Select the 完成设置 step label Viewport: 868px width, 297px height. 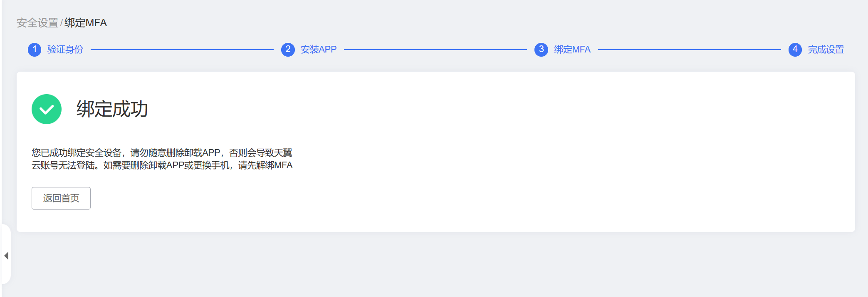pyautogui.click(x=826, y=50)
